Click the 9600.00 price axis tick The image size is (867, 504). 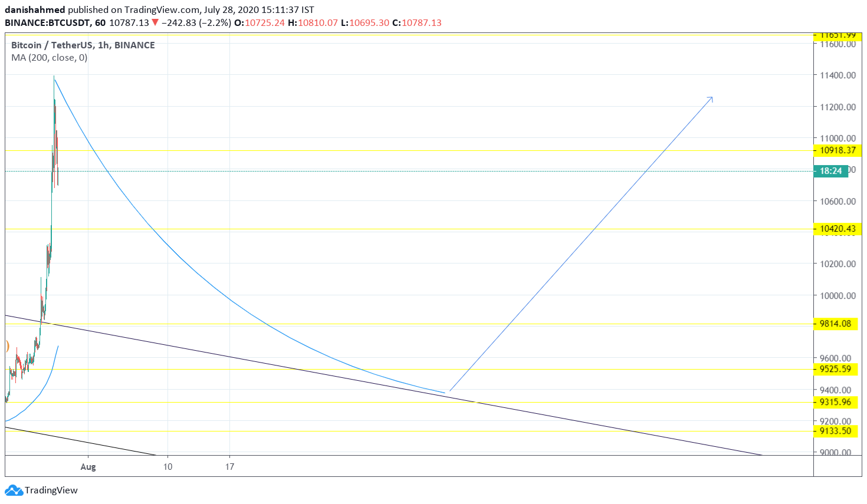(835, 358)
